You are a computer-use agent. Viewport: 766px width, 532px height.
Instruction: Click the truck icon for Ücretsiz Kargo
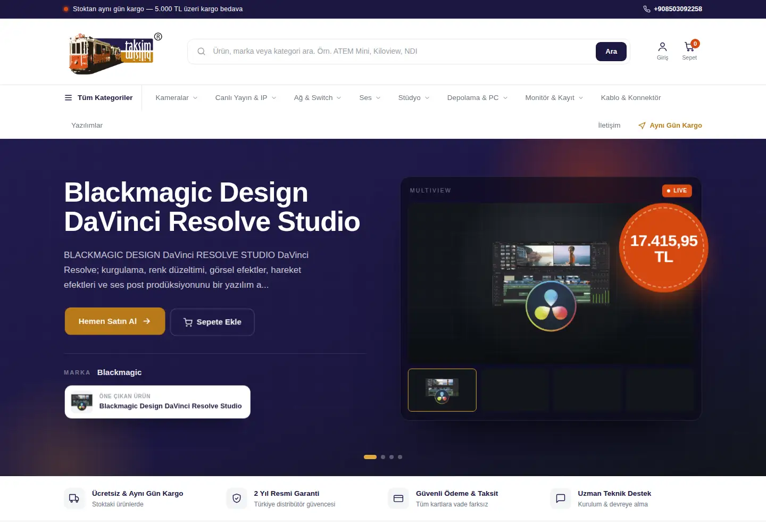(x=74, y=498)
